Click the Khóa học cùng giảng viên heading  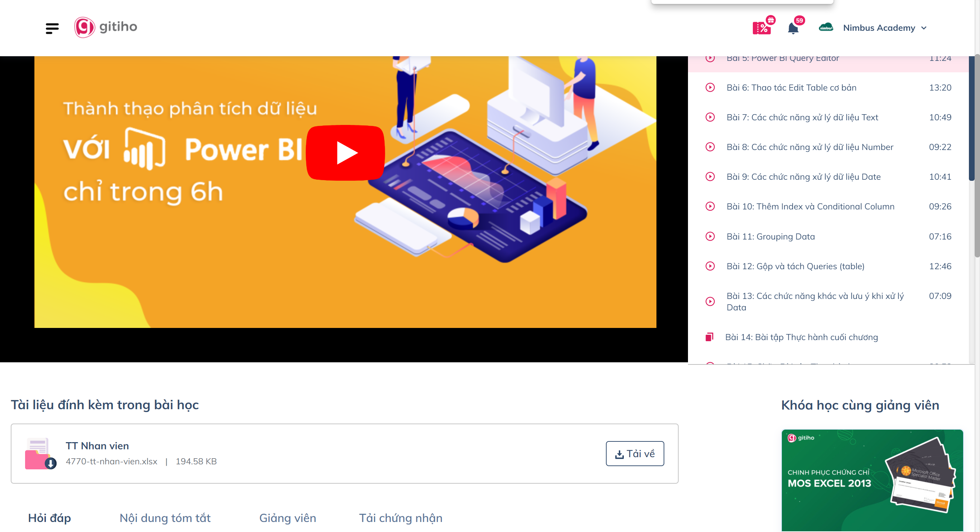click(x=860, y=405)
